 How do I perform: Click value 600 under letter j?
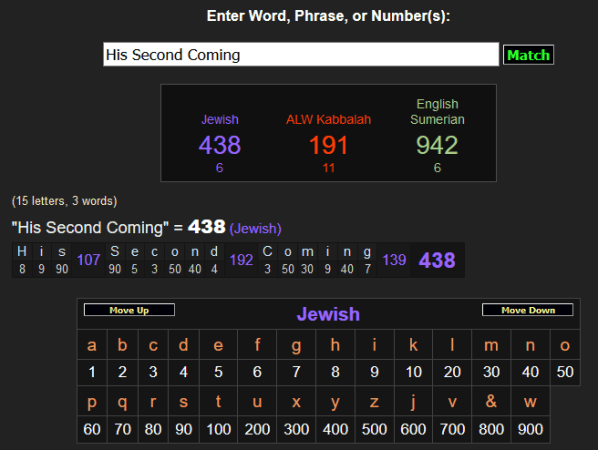click(413, 429)
